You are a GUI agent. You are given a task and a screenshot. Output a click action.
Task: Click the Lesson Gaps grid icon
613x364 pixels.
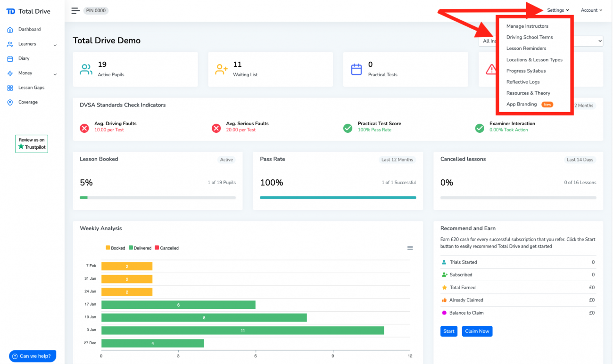click(10, 88)
